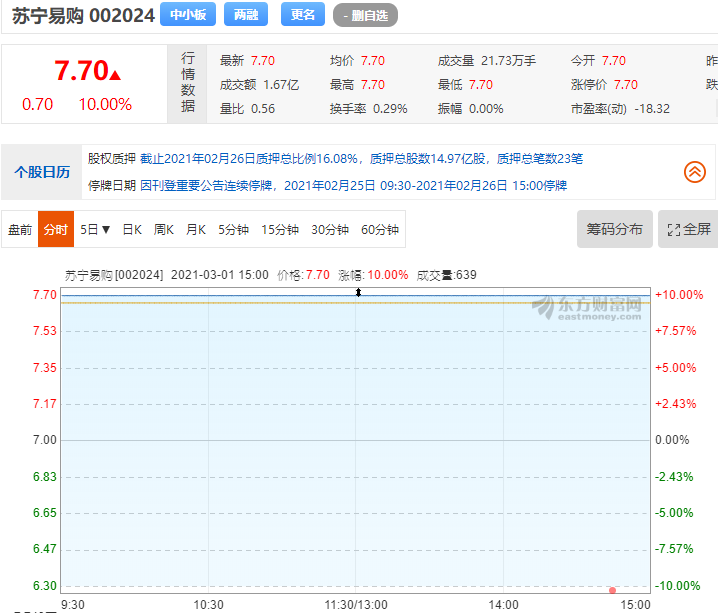The width and height of the screenshot is (718, 613).
Task: Click the 两融 tag button
Action: click(246, 15)
